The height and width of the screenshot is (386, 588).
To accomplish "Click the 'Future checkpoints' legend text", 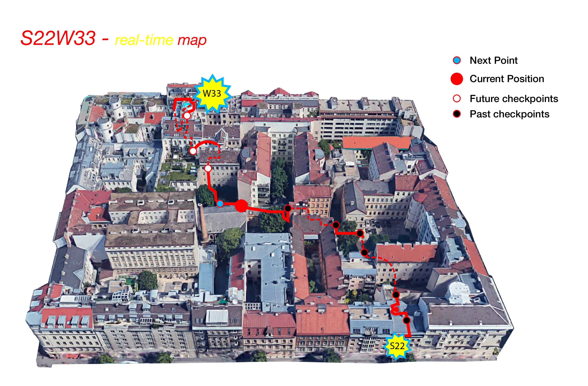I will click(514, 99).
